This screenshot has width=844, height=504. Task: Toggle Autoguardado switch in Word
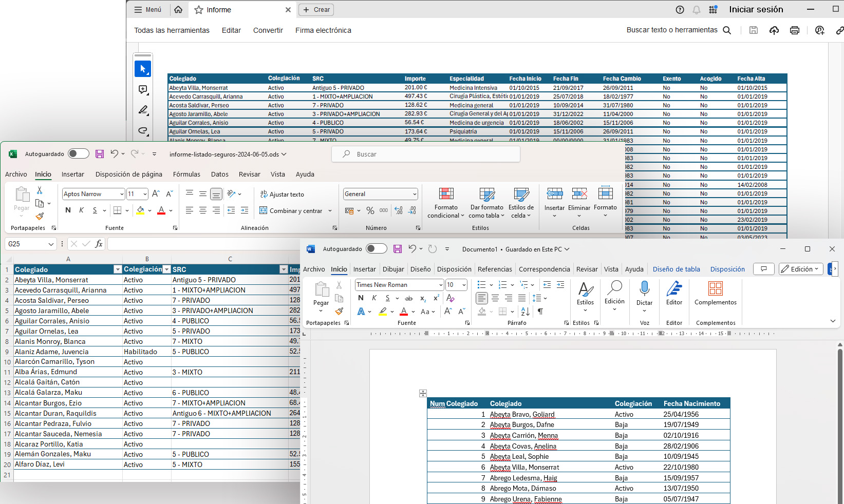coord(377,249)
